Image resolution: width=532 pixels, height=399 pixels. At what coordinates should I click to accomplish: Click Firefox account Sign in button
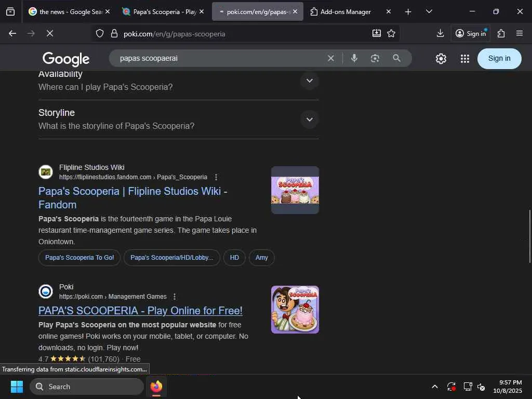click(x=471, y=33)
